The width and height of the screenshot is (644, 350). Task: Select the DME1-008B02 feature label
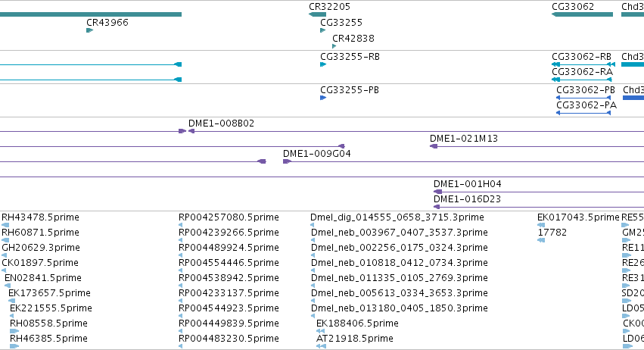coord(222,123)
